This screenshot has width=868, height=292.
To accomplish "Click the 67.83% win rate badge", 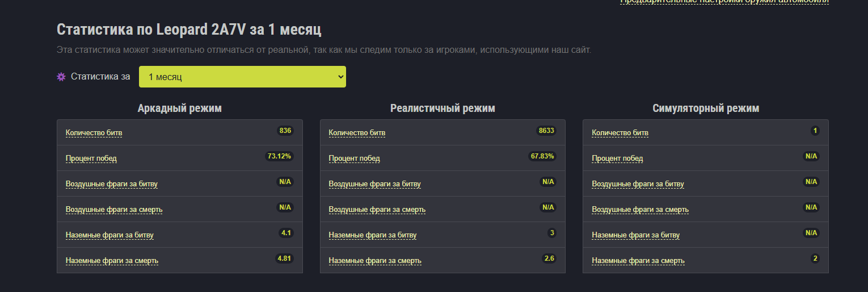I will click(543, 156).
